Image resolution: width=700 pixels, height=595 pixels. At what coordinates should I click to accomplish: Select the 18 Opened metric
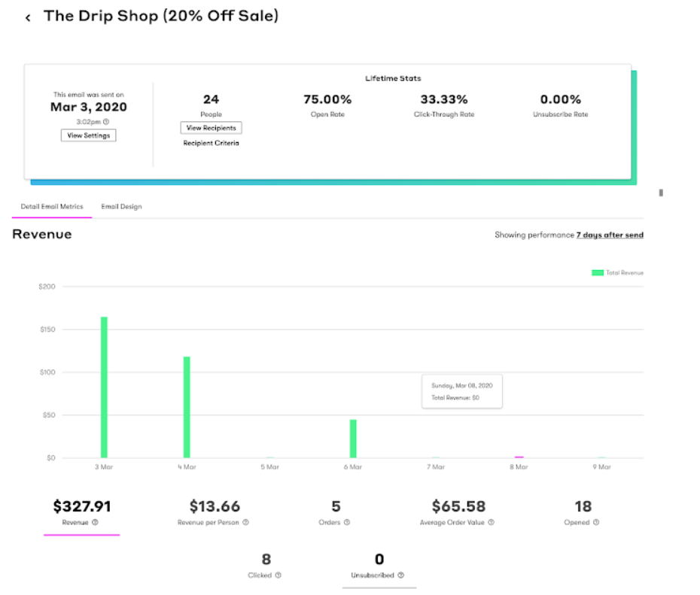click(x=582, y=512)
